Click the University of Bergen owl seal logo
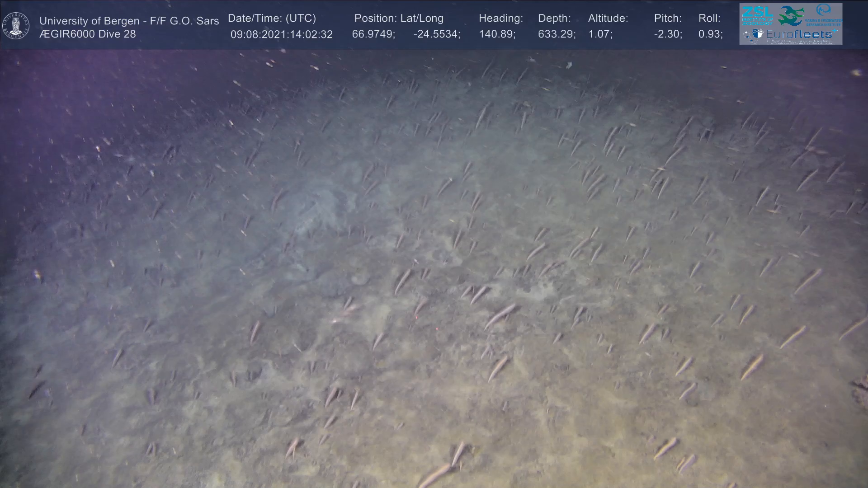The height and width of the screenshot is (488, 868). (16, 26)
